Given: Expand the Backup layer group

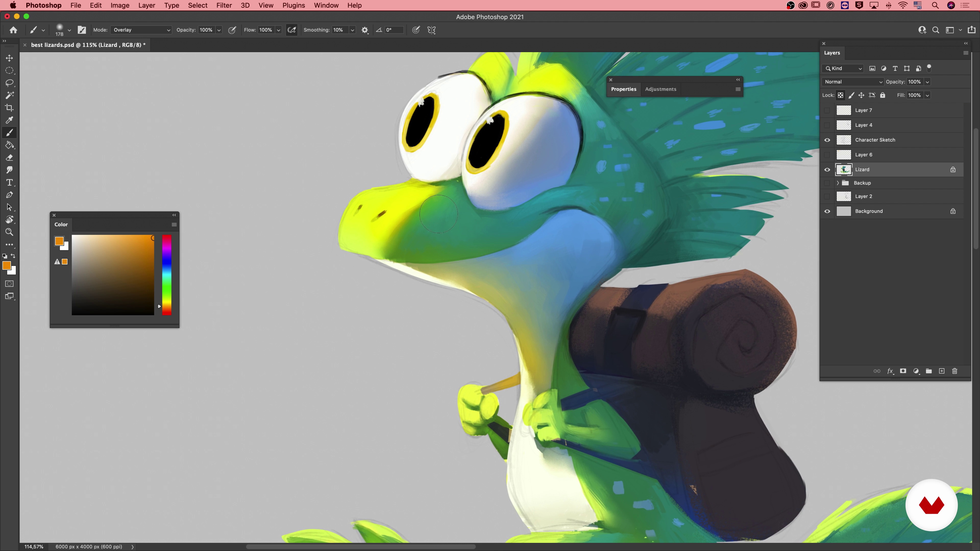Looking at the screenshot, I should coord(838,183).
